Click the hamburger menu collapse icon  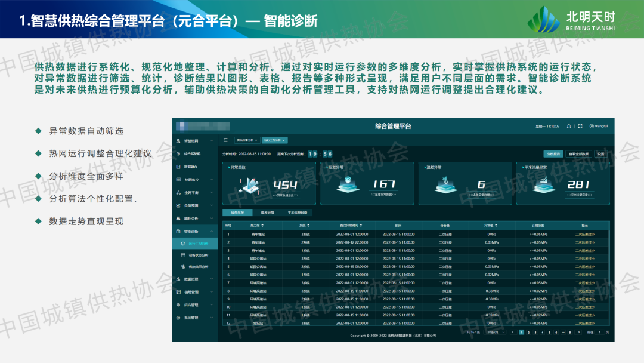[x=225, y=140]
